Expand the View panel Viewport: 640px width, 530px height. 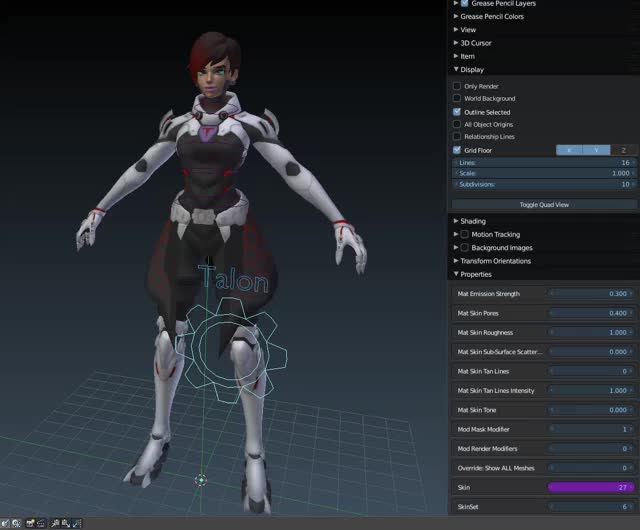456,29
